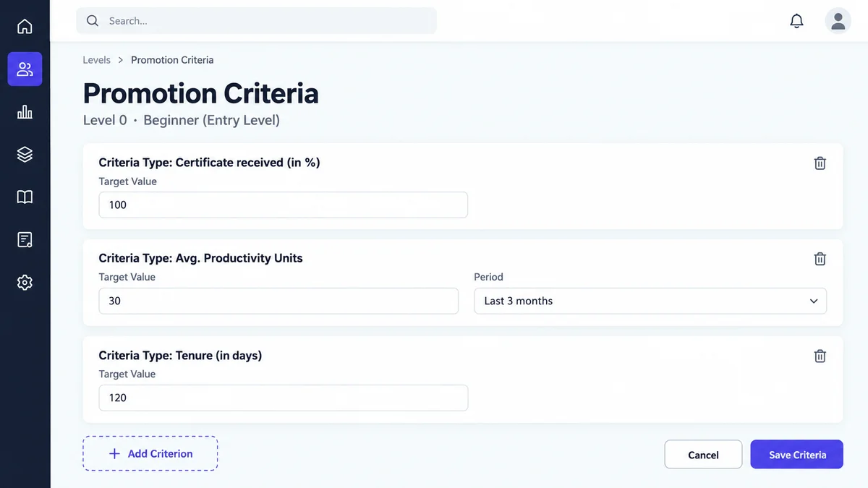
Task: Click Certificate target value field 100
Action: click(x=283, y=205)
